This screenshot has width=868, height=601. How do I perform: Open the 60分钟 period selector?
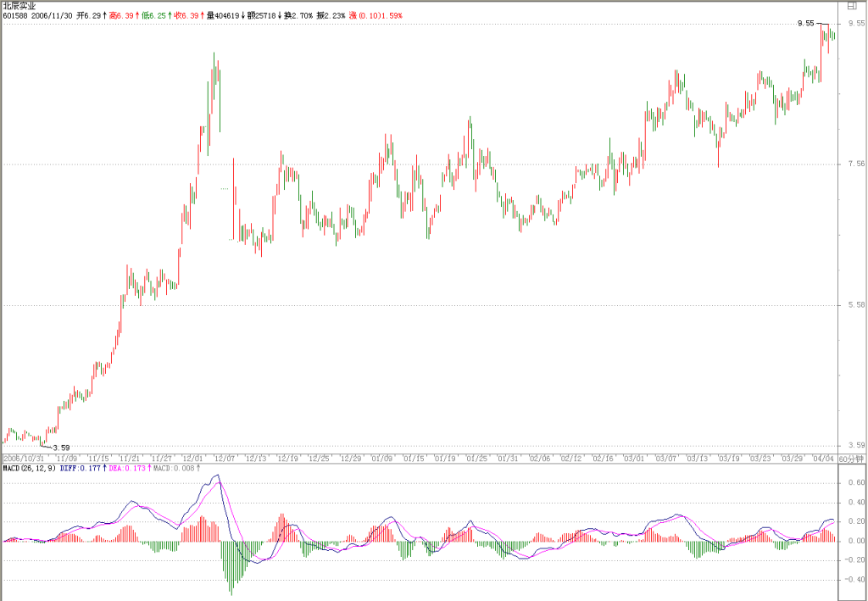point(851,459)
